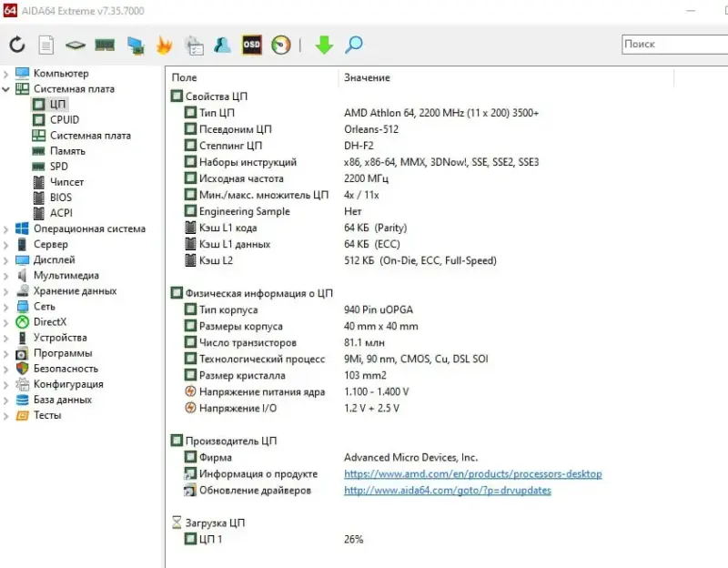Select the Чипсет tree item

tap(66, 182)
